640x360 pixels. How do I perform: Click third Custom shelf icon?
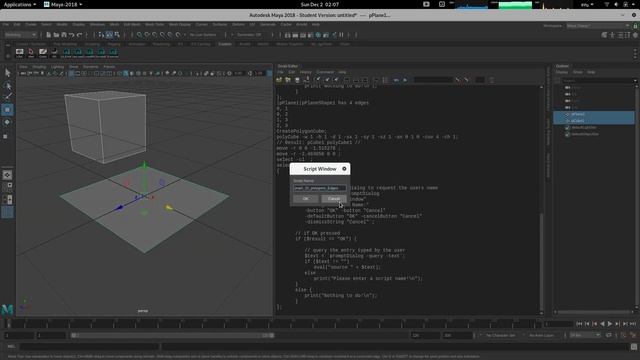43,53
